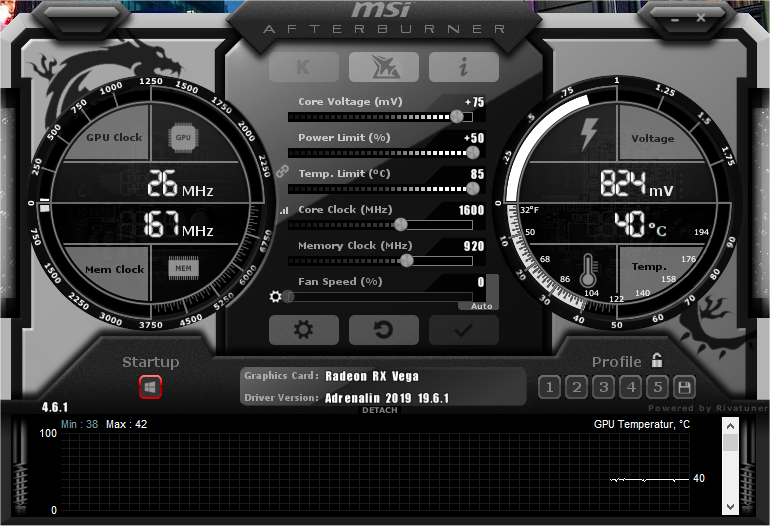Click the MEM chip icon in gauge
The image size is (770, 526).
(184, 268)
